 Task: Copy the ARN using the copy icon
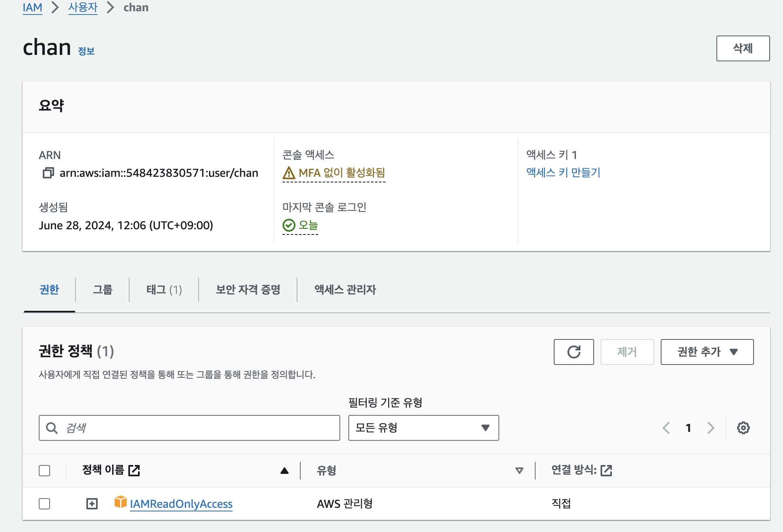[48, 173]
